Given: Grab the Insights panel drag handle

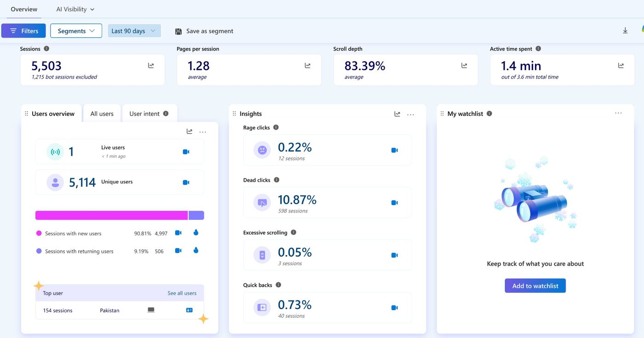Looking at the screenshot, I should (234, 114).
